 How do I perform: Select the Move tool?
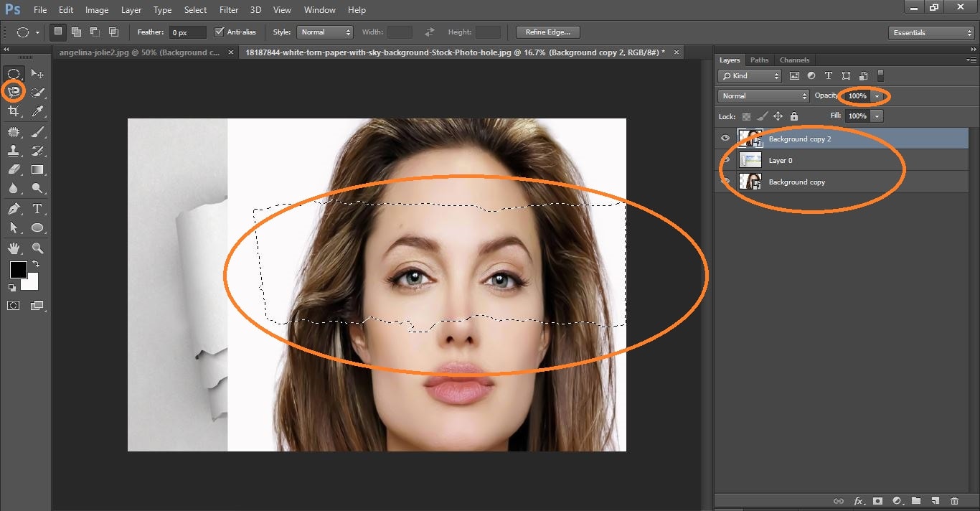click(38, 74)
